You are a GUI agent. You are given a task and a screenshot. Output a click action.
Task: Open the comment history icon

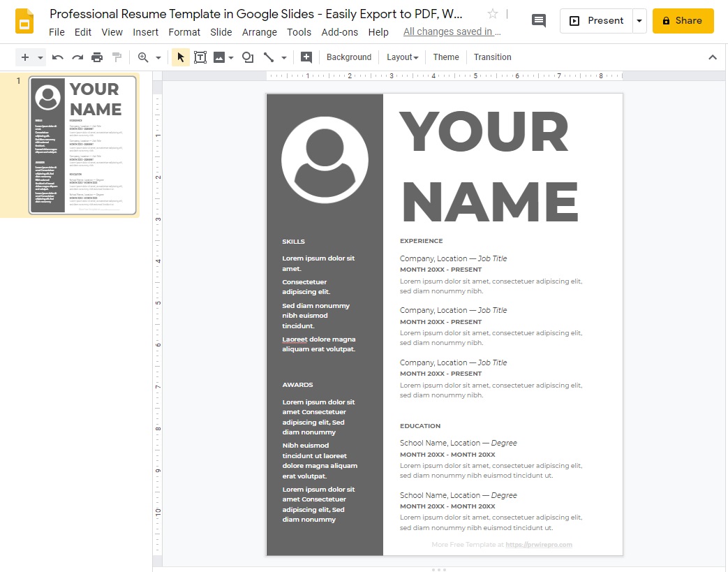tap(539, 20)
